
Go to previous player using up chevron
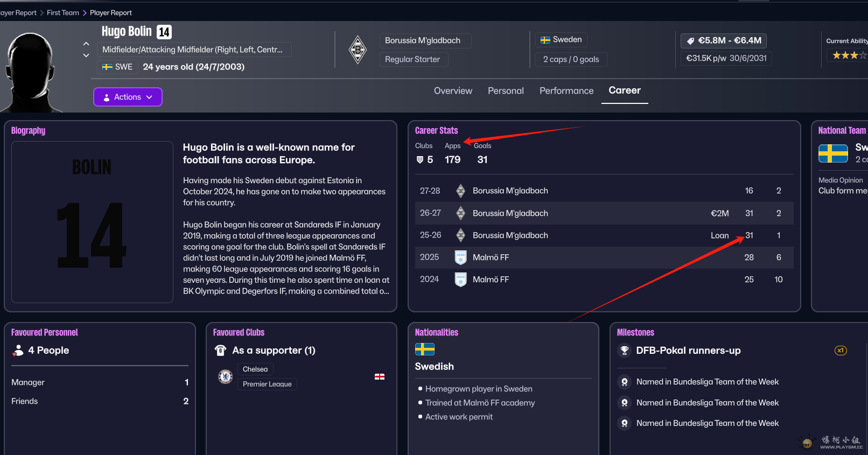[x=86, y=44]
